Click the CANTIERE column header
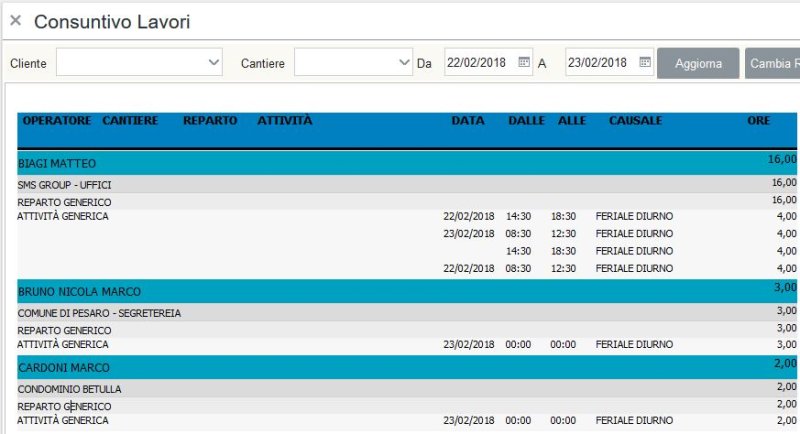 coord(130,121)
